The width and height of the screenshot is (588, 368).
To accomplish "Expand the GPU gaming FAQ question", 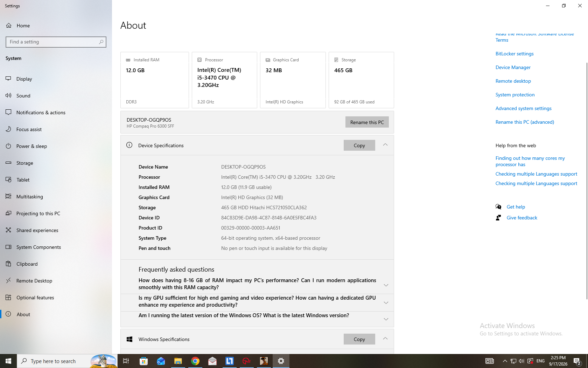I will click(386, 303).
